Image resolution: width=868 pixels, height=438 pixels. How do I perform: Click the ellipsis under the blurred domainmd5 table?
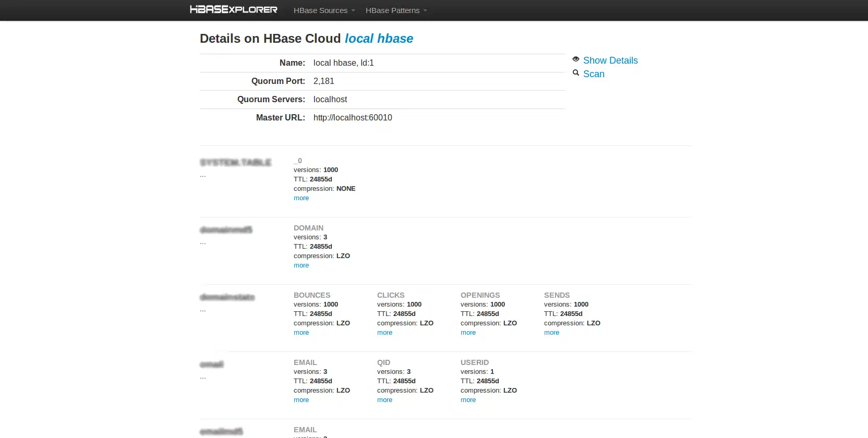(x=203, y=242)
